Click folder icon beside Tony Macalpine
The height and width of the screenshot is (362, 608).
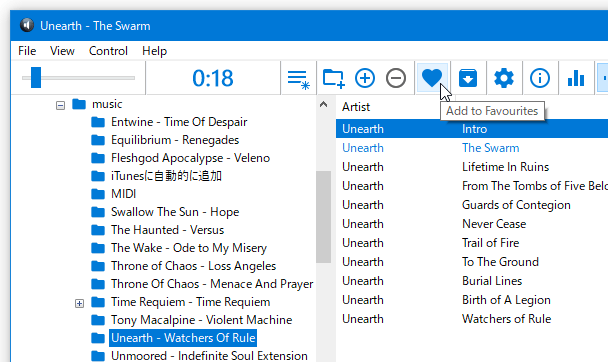(98, 320)
